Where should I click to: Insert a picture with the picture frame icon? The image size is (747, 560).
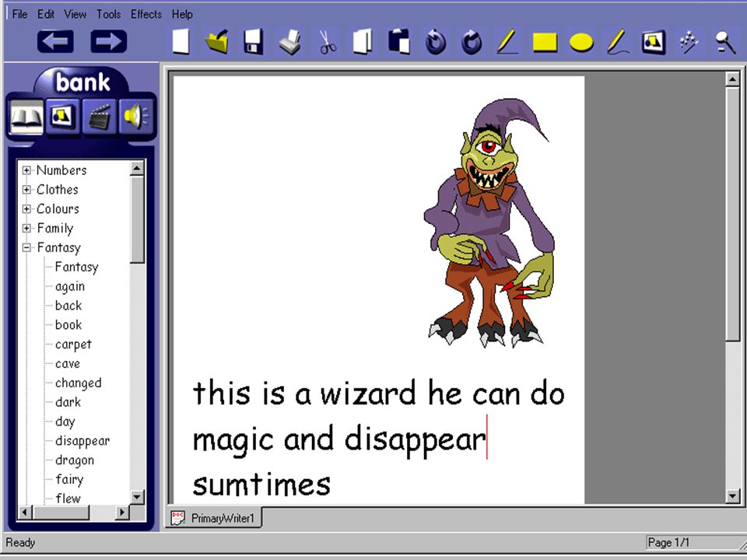[654, 42]
